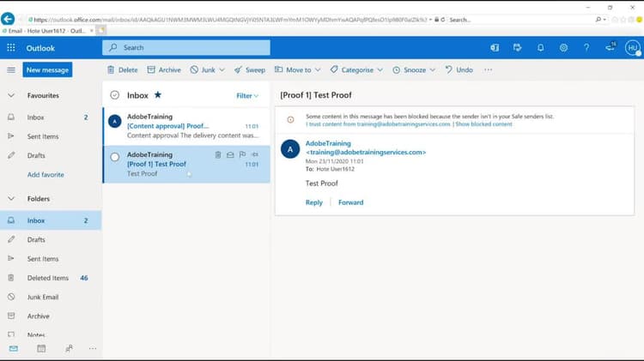Viewport: 644px width, 361px height.
Task: Click the Delete trash icon in toolbar
Action: [111, 69]
